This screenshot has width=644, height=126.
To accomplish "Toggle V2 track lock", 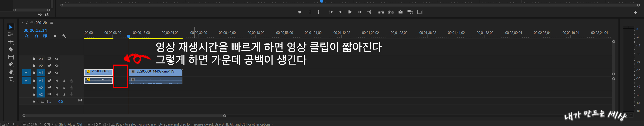I will (34, 65).
